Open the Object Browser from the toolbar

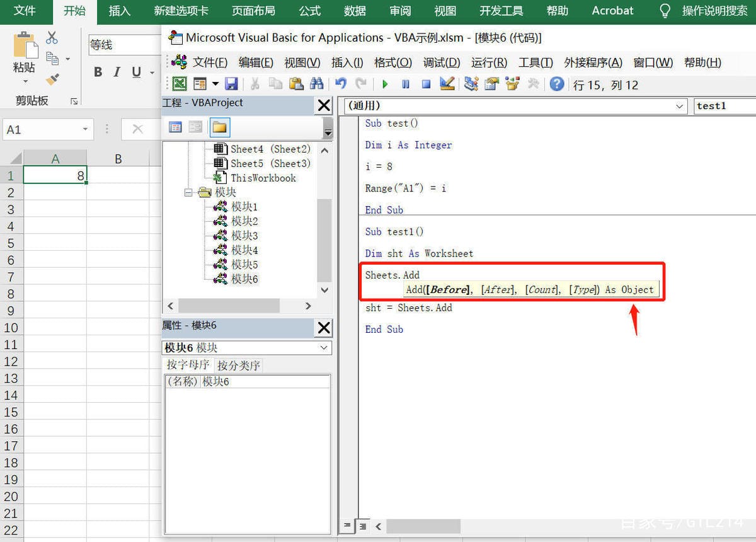tap(512, 83)
